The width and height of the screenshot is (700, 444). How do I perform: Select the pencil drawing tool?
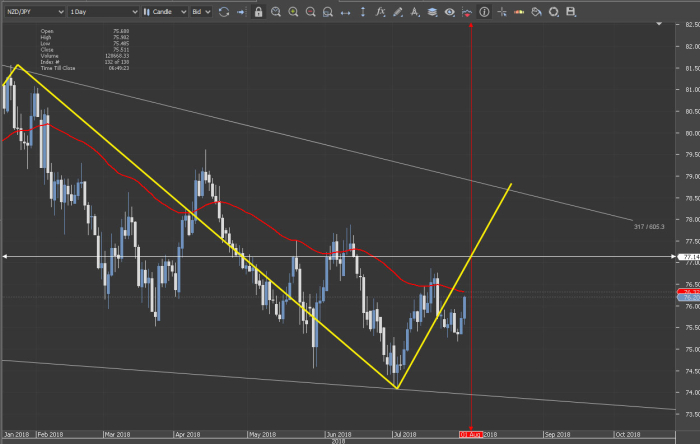(x=398, y=12)
